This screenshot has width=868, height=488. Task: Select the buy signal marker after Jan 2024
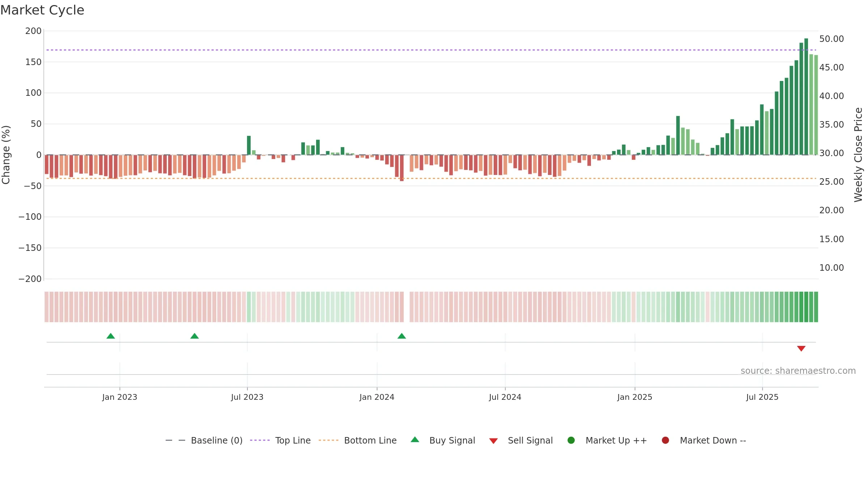tap(402, 336)
